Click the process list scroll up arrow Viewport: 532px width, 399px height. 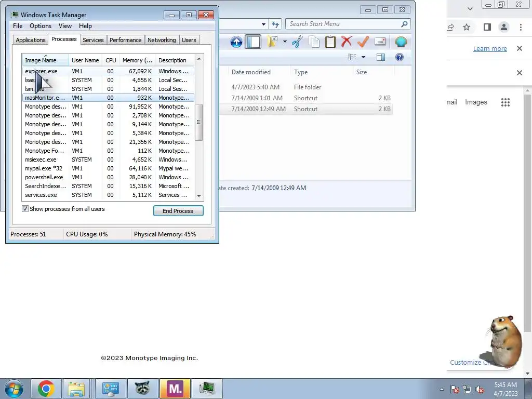coord(199,59)
